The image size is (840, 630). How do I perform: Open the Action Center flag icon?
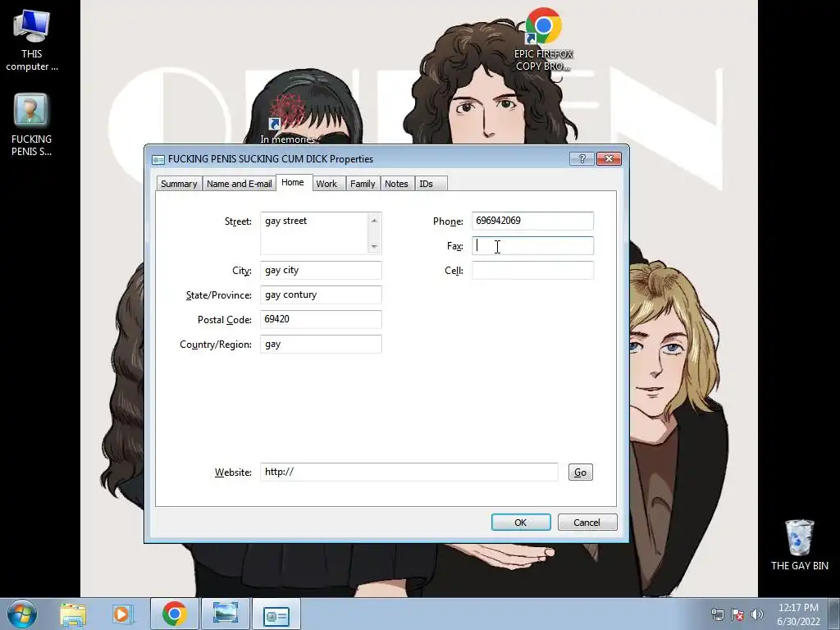coord(737,614)
